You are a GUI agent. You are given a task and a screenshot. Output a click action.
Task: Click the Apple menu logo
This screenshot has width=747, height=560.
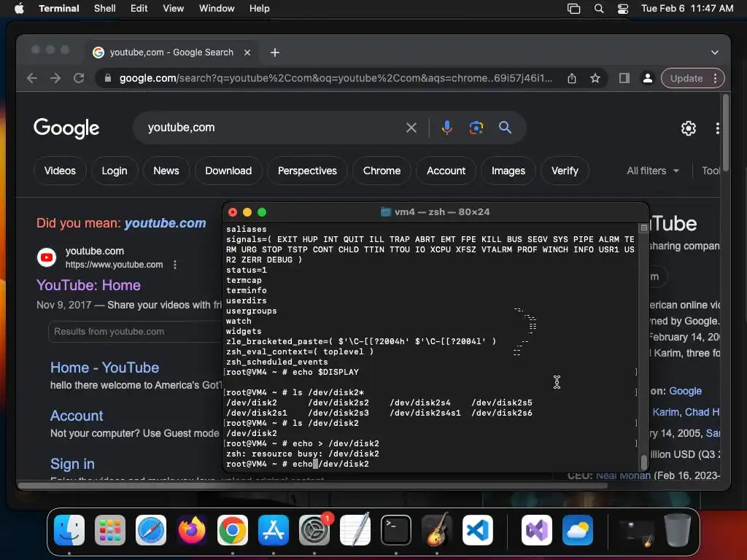point(19,9)
